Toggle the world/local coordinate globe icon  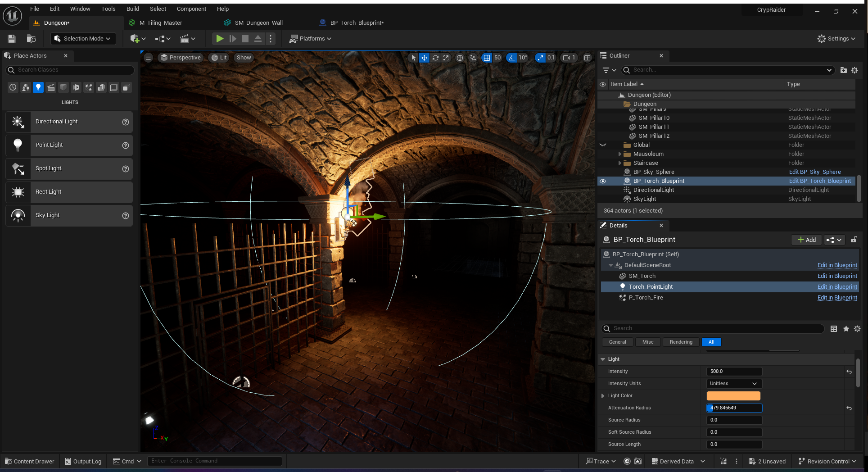coord(460,58)
